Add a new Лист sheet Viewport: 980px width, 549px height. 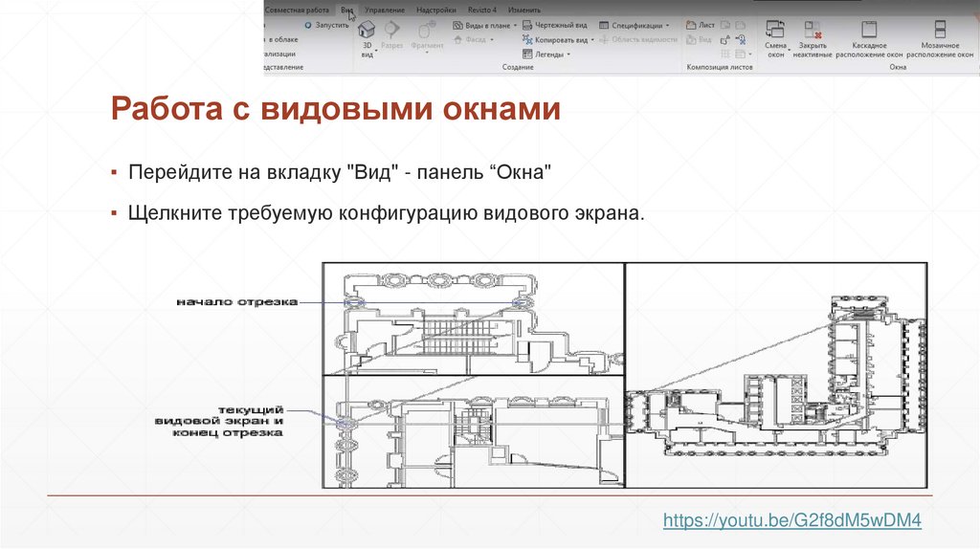coord(701,25)
